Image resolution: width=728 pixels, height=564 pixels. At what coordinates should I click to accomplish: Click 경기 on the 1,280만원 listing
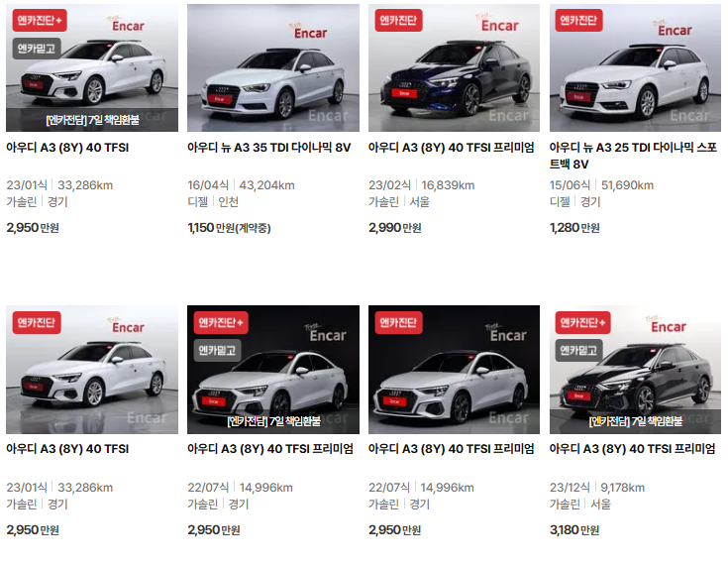click(590, 202)
